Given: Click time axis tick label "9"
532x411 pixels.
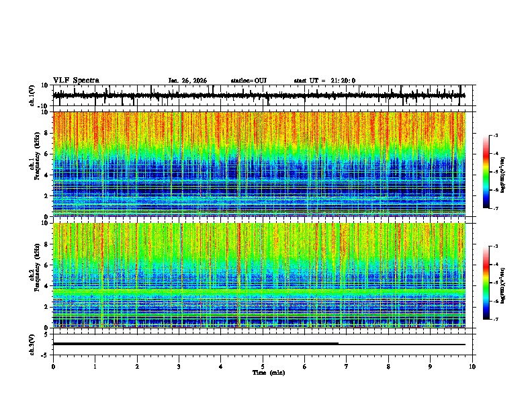Looking at the screenshot, I should pyautogui.click(x=430, y=367).
